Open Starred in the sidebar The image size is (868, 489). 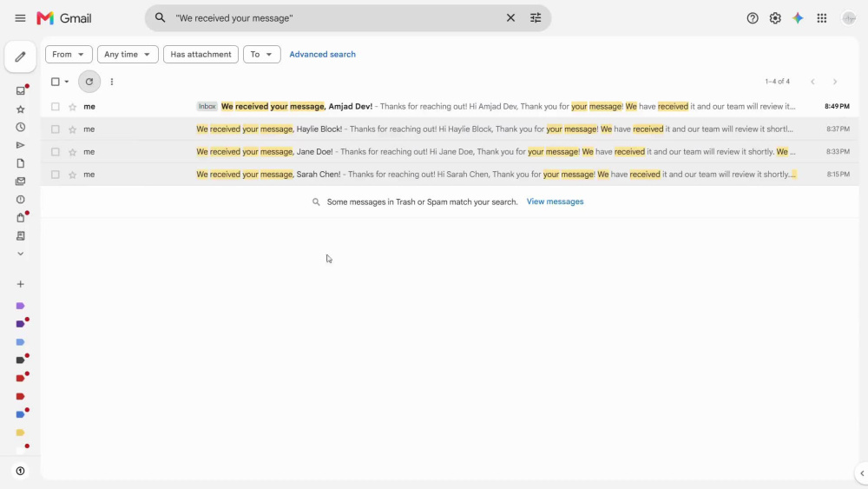tap(21, 109)
